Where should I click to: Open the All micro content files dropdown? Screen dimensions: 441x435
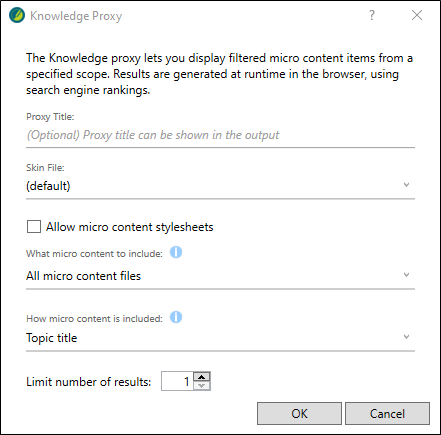(x=220, y=276)
